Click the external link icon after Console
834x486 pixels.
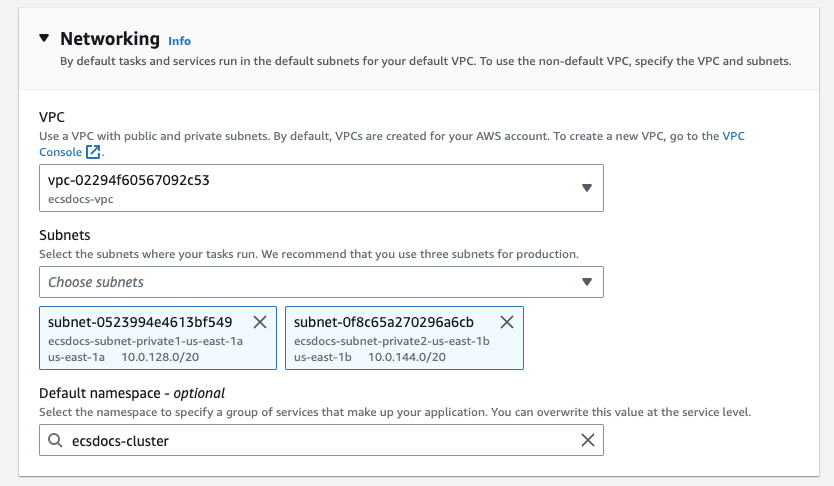pos(93,153)
